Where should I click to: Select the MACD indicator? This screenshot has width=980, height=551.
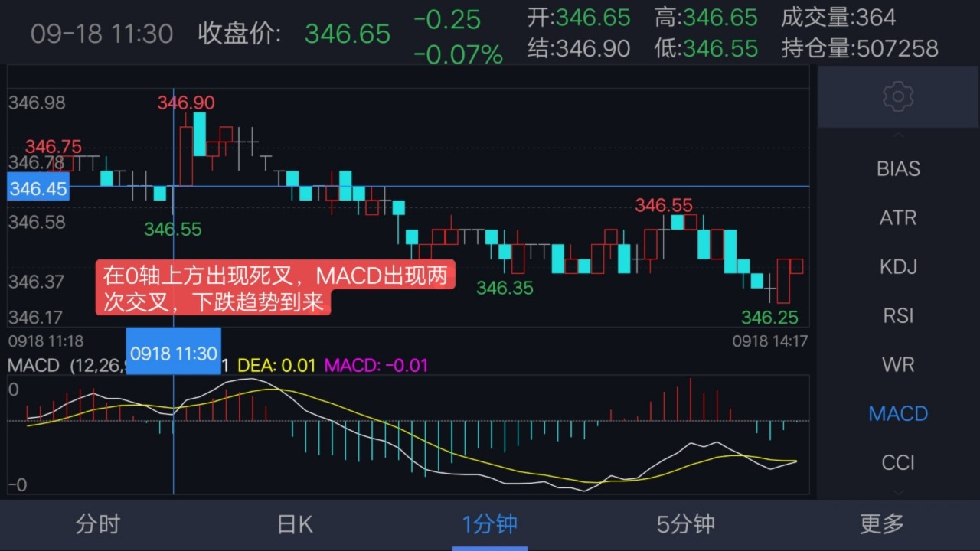click(897, 413)
